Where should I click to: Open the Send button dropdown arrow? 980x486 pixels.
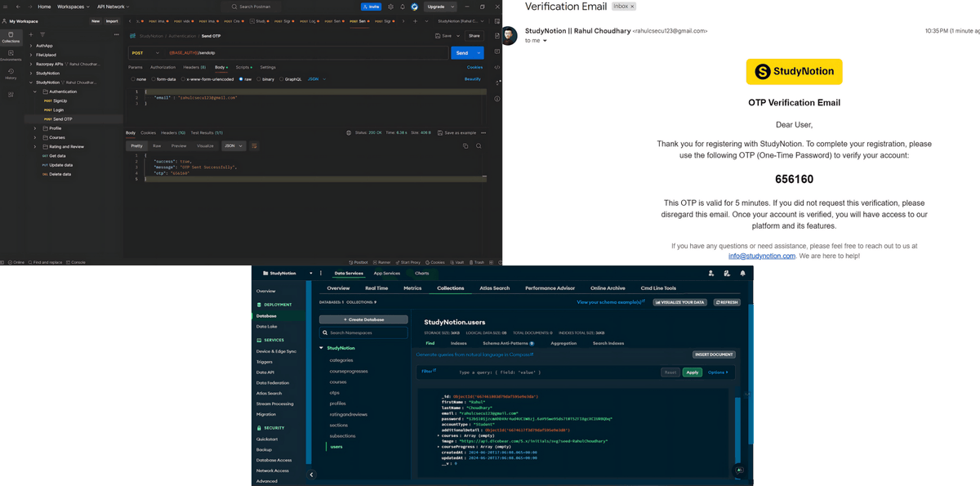[479, 52]
